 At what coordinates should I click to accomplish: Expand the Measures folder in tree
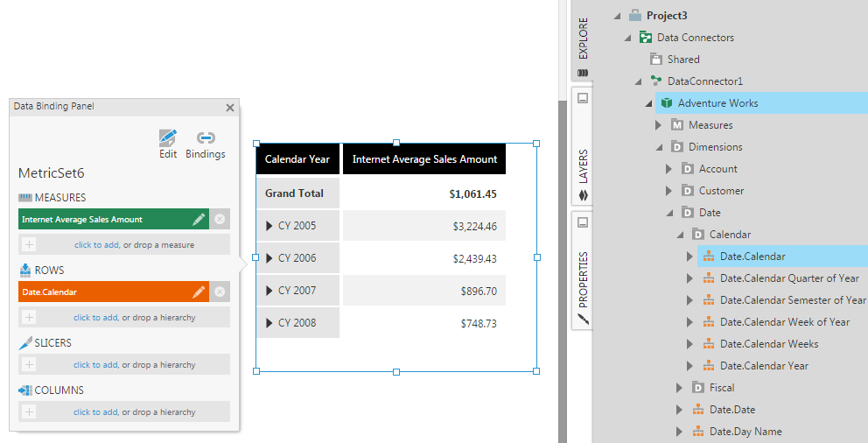pos(659,125)
